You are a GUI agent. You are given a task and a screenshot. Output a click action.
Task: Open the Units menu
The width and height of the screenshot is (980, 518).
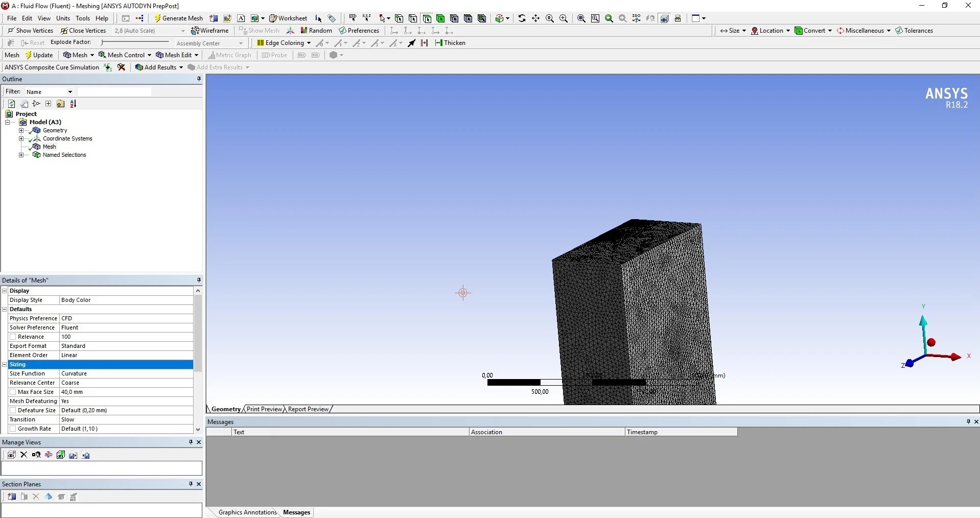[63, 18]
